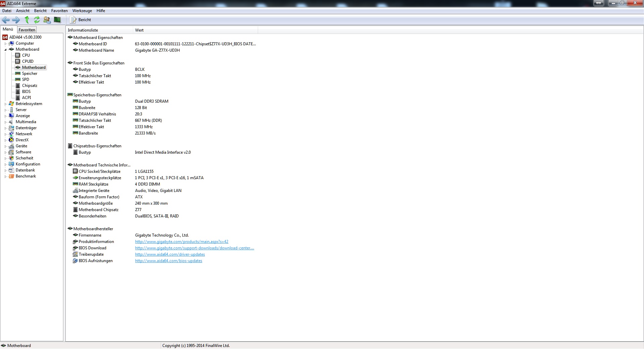Open the users toolbar icon
Image resolution: width=644 pixels, height=349 pixels.
point(47,20)
